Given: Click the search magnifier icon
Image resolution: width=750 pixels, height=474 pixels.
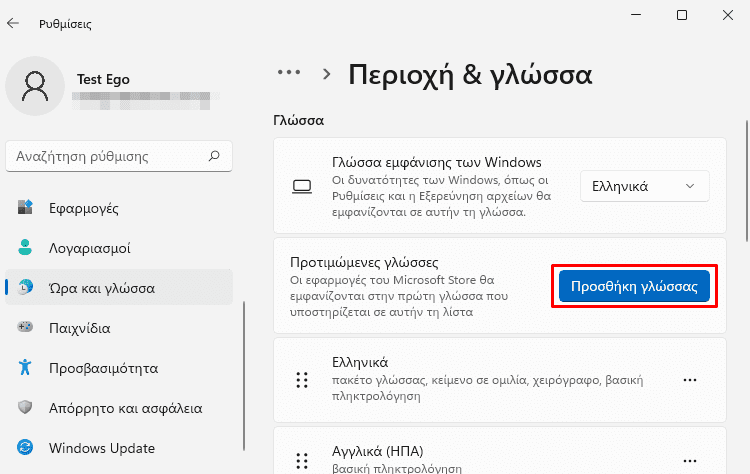Looking at the screenshot, I should point(214,156).
